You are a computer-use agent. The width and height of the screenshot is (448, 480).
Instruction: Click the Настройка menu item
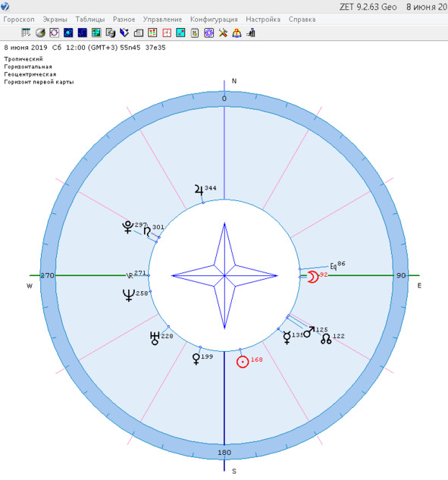click(263, 19)
